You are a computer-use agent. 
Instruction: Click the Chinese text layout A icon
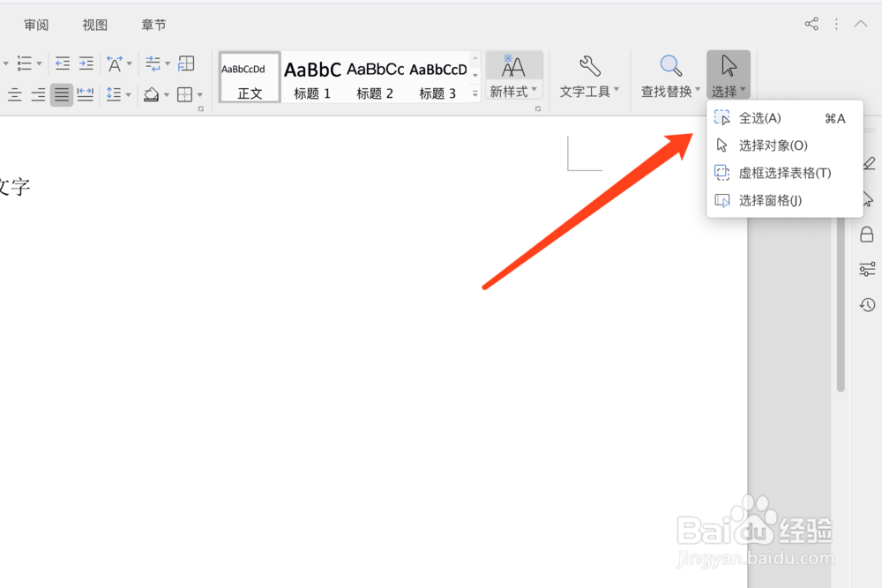click(x=114, y=63)
